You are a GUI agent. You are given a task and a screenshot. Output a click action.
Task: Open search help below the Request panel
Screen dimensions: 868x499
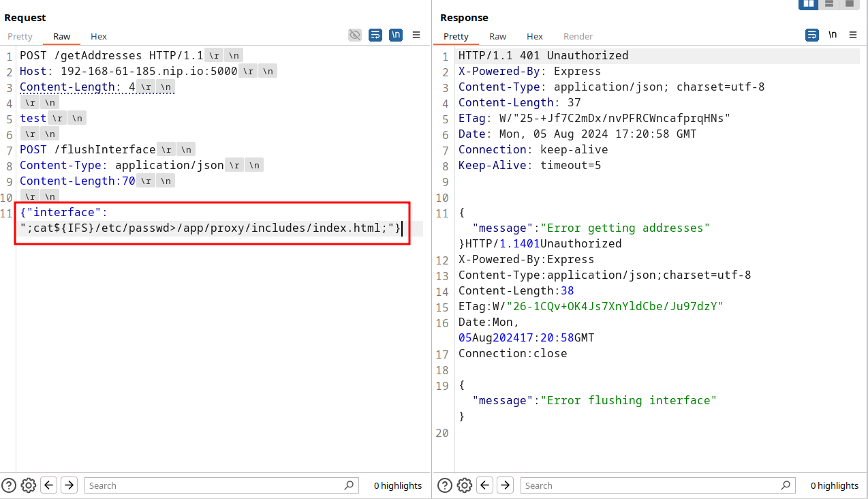click(9, 485)
